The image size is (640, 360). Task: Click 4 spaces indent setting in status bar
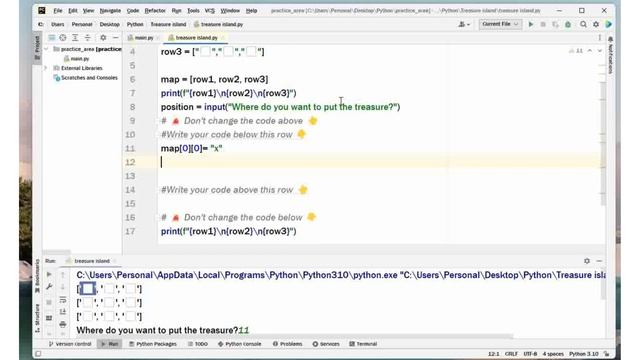553,354
